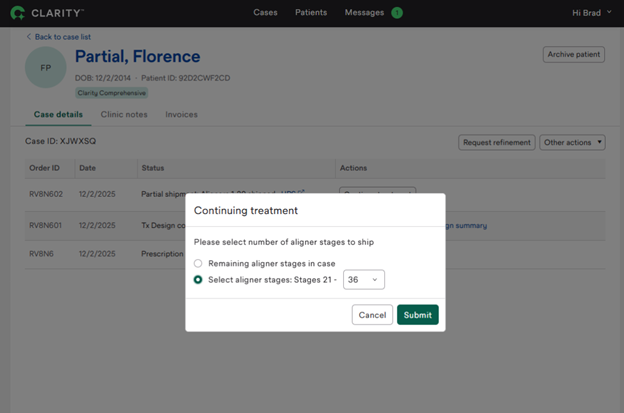Choose Select aligner stages radio option

tap(198, 280)
